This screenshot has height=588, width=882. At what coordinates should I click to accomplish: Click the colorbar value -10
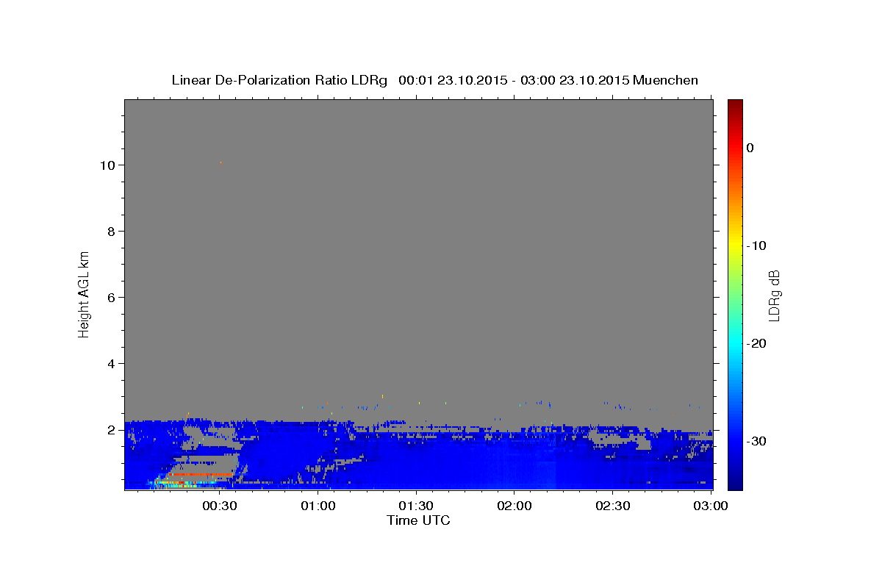point(756,245)
